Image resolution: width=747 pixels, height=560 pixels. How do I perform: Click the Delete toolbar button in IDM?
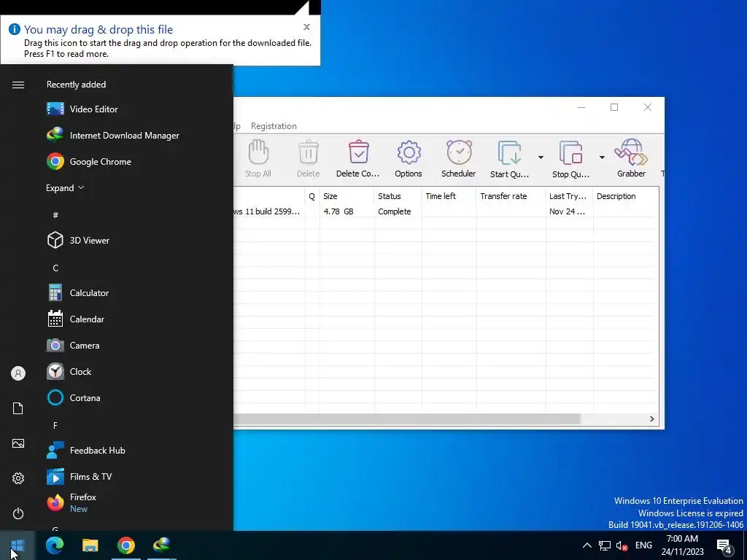click(x=309, y=159)
